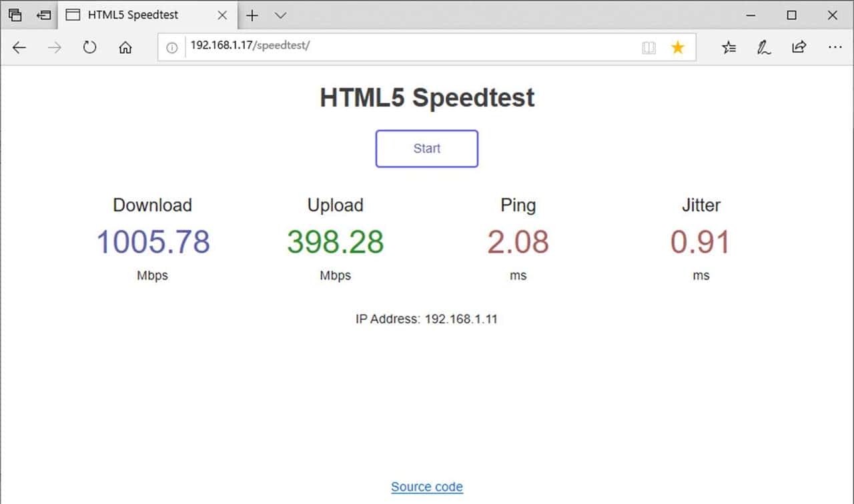
Task: Maximize the browser window
Action: coord(792,15)
